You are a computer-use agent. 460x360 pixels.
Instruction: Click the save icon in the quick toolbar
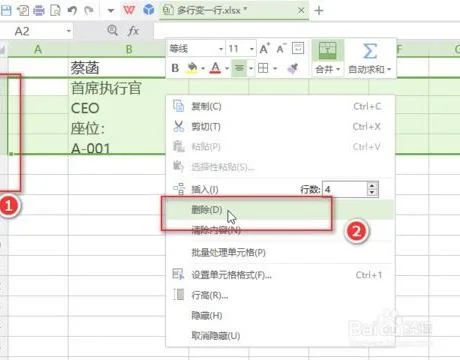pyautogui.click(x=6, y=10)
